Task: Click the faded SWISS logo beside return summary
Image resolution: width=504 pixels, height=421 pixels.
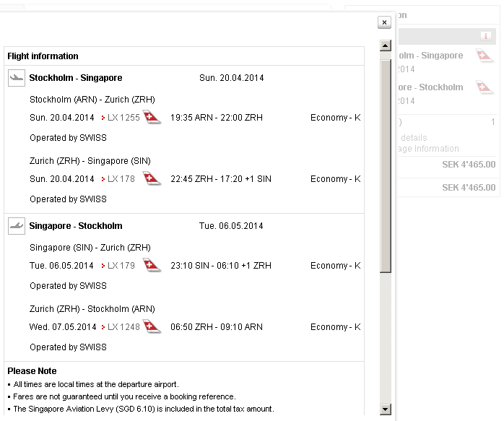Action: click(x=484, y=87)
